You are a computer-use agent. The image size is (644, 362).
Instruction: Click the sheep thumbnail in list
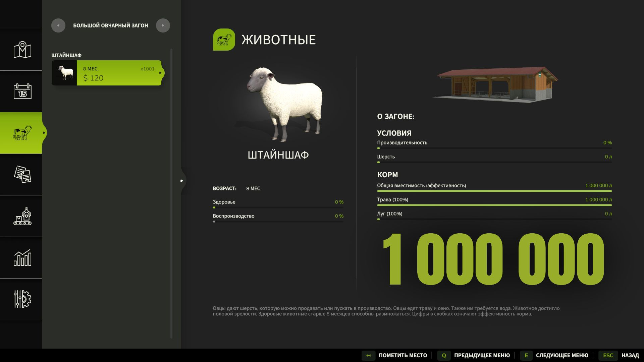click(x=65, y=73)
